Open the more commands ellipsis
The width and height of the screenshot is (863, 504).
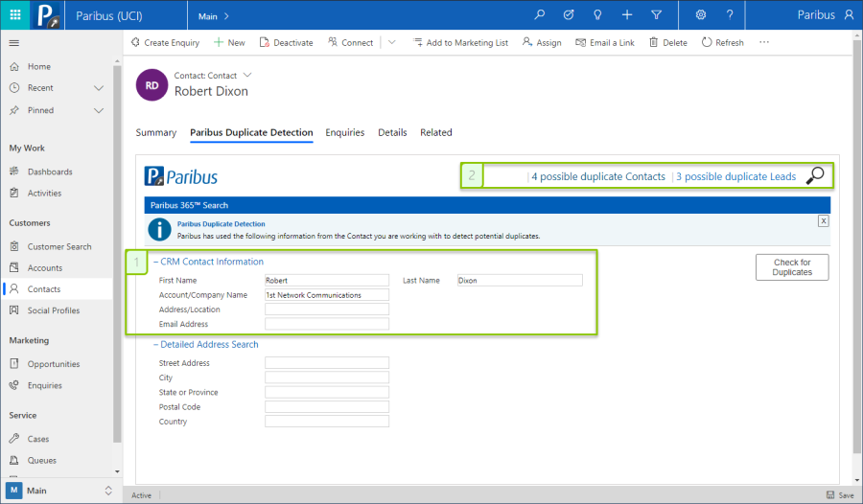[x=764, y=42]
